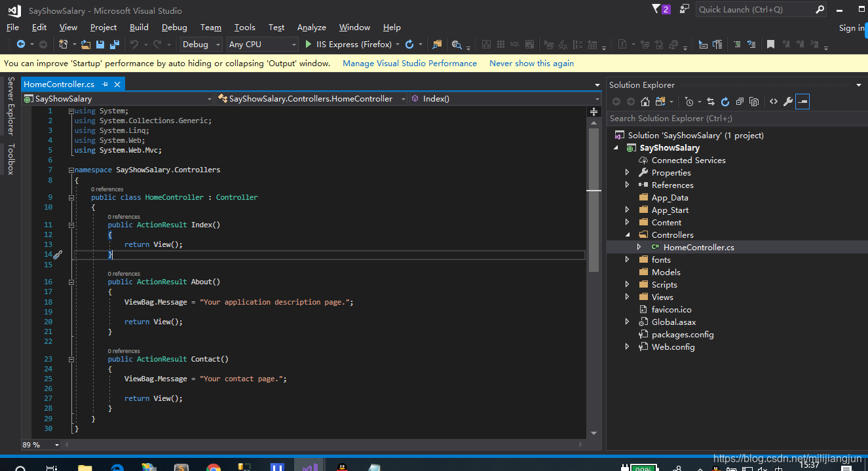
Task: Expand the References node
Action: (627, 185)
